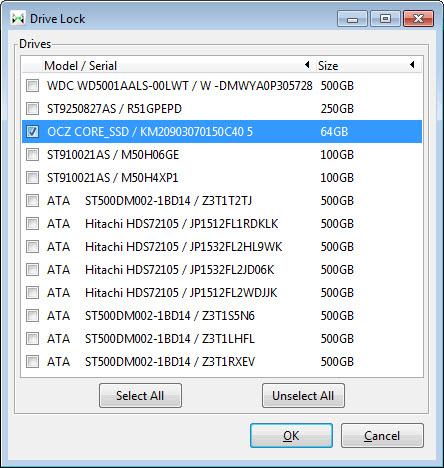Sort by the Model / Serial column header
This screenshot has width=444, height=468.
(80, 66)
